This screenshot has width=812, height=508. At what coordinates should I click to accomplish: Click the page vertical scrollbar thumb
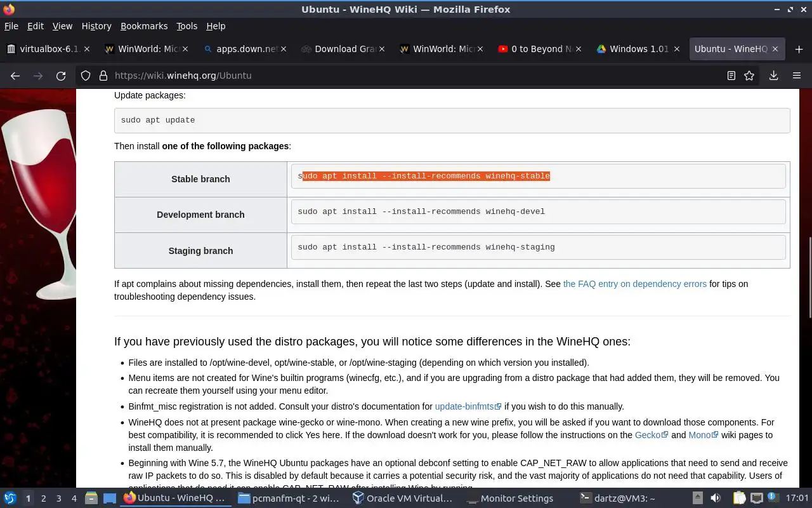click(x=809, y=277)
